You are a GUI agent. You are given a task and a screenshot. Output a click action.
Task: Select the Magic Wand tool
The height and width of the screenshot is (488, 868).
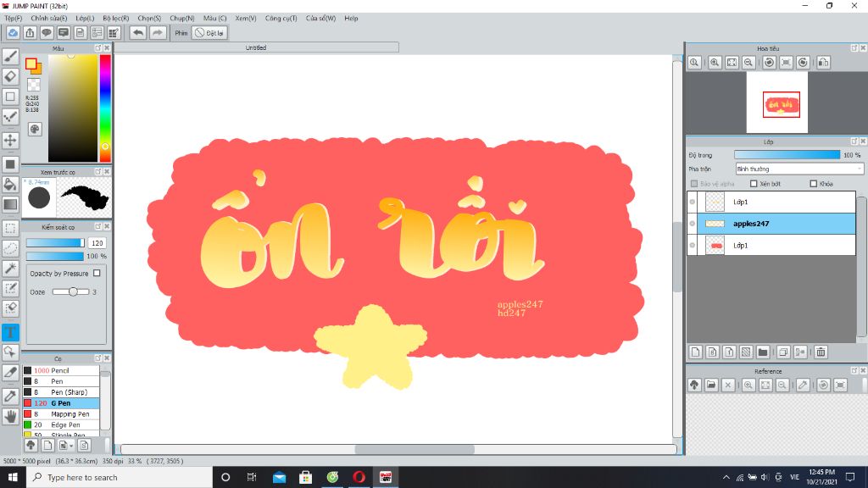10,269
